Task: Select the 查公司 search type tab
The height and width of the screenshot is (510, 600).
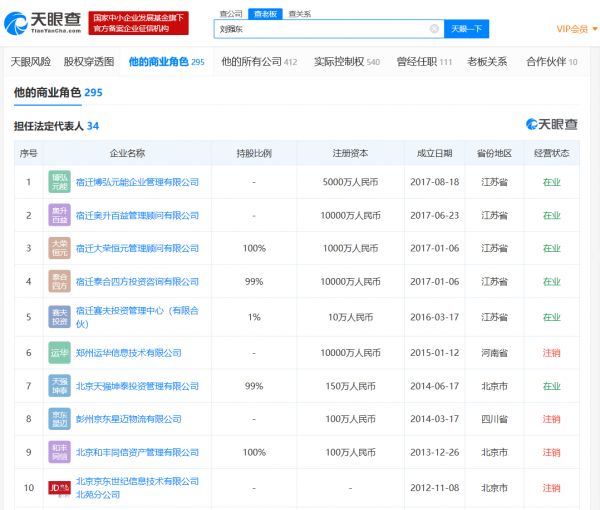Action: tap(231, 14)
